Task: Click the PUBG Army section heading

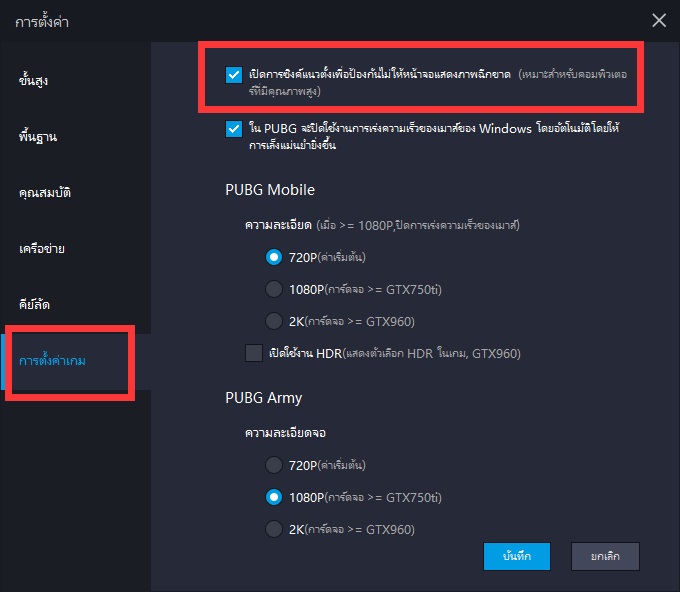Action: tap(263, 398)
